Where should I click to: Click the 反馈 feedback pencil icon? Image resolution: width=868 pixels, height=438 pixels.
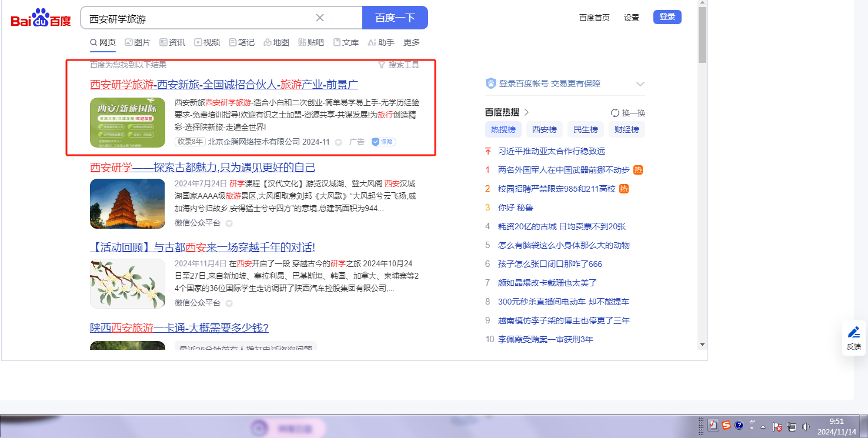(854, 332)
